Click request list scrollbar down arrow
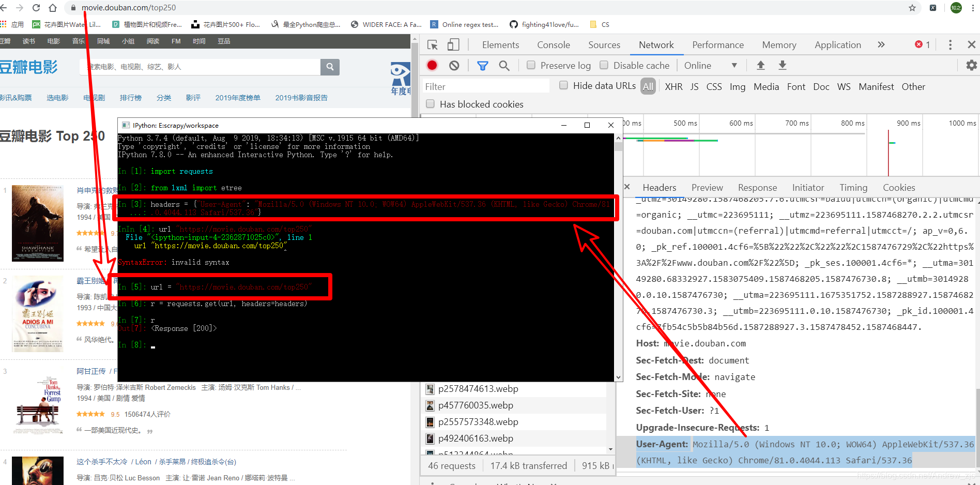 click(610, 449)
